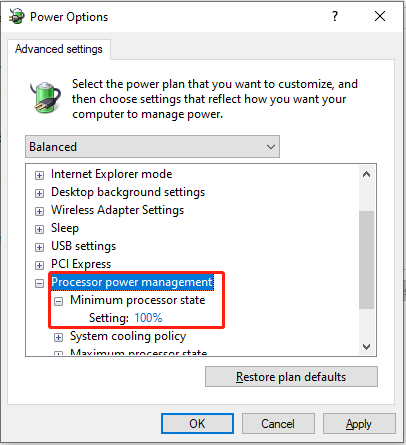Select Processor power management tree item
The height and width of the screenshot is (445, 406).
pyautogui.click(x=132, y=282)
